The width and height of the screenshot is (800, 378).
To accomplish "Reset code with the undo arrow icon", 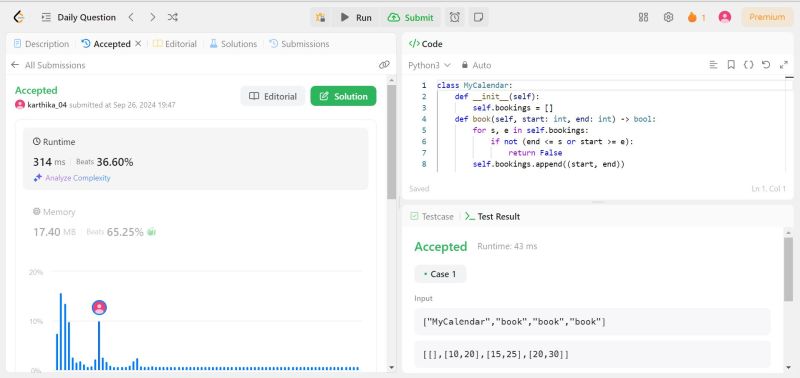I will 766,65.
